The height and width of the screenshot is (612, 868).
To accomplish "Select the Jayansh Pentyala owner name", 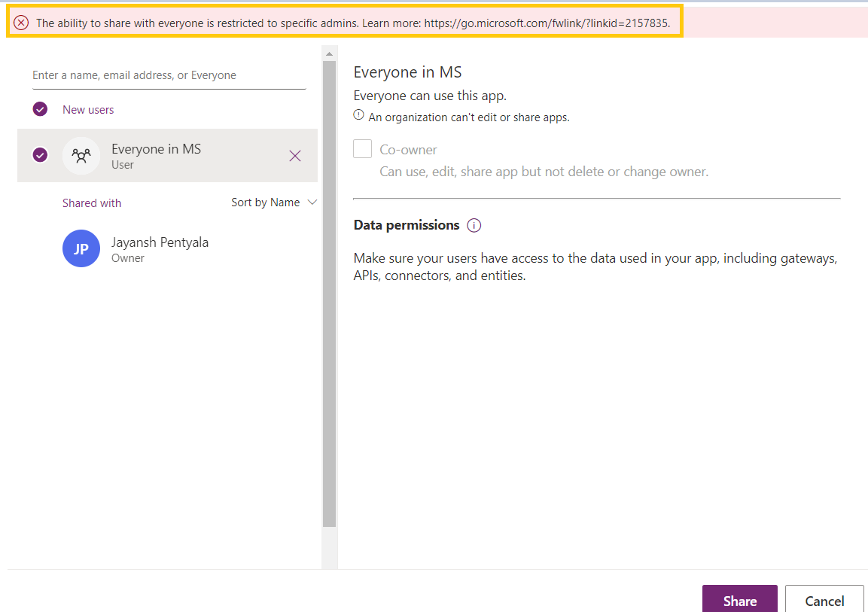I will coord(160,242).
